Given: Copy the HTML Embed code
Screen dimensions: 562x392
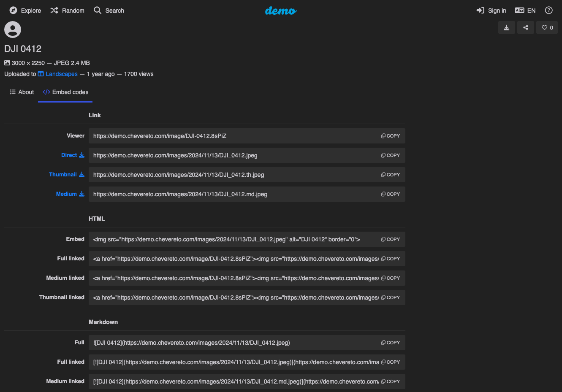Looking at the screenshot, I should tap(391, 239).
